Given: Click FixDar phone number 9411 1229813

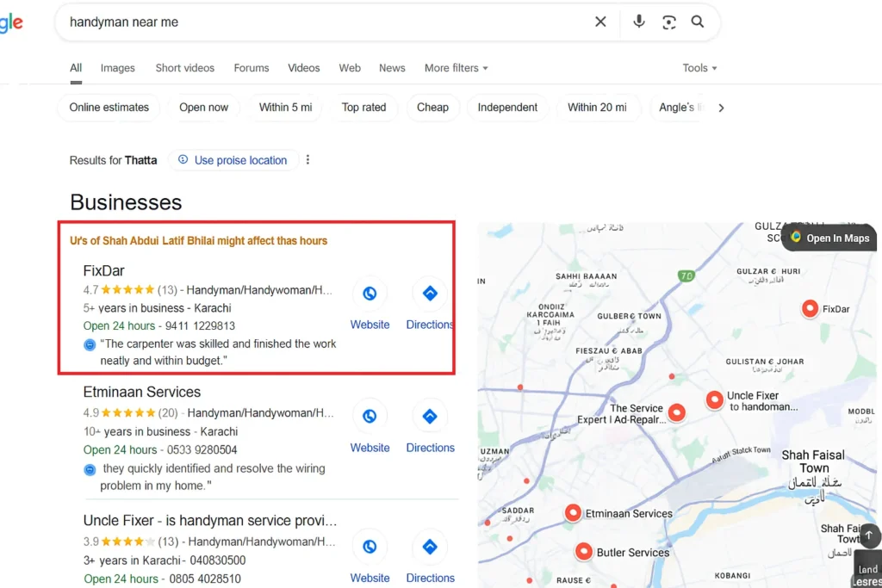Looking at the screenshot, I should click(201, 326).
